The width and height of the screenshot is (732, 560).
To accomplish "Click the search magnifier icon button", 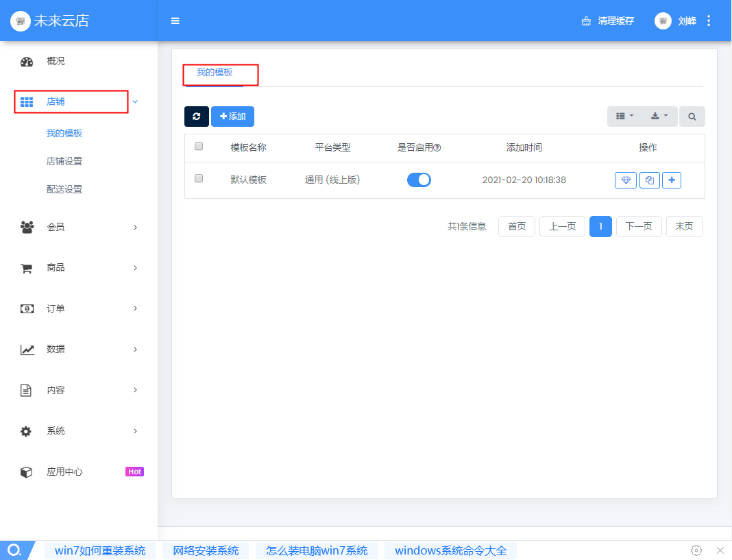I will pyautogui.click(x=692, y=117).
